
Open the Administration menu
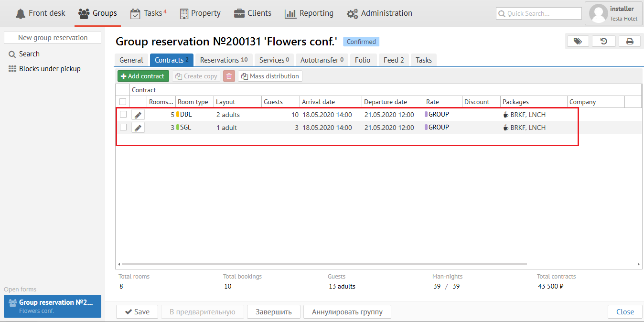click(379, 13)
